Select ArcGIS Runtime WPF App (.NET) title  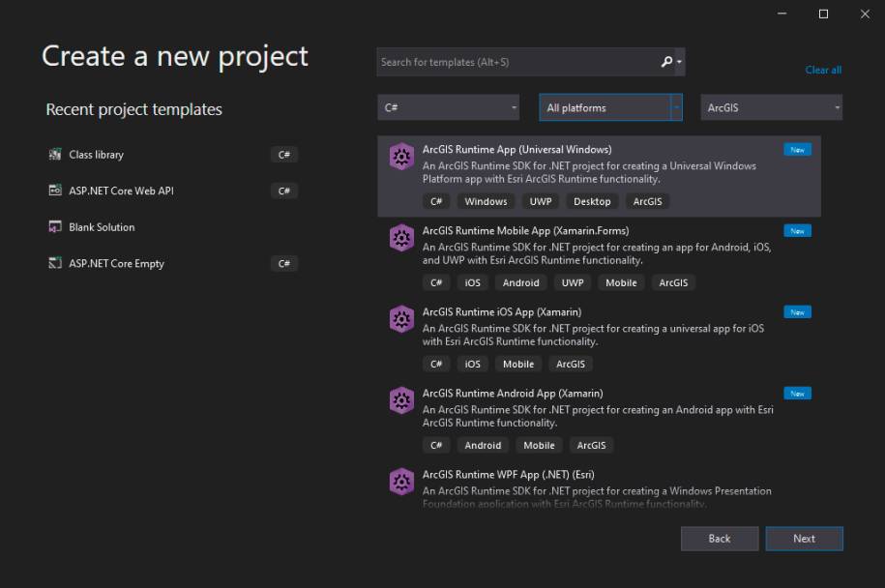(508, 475)
